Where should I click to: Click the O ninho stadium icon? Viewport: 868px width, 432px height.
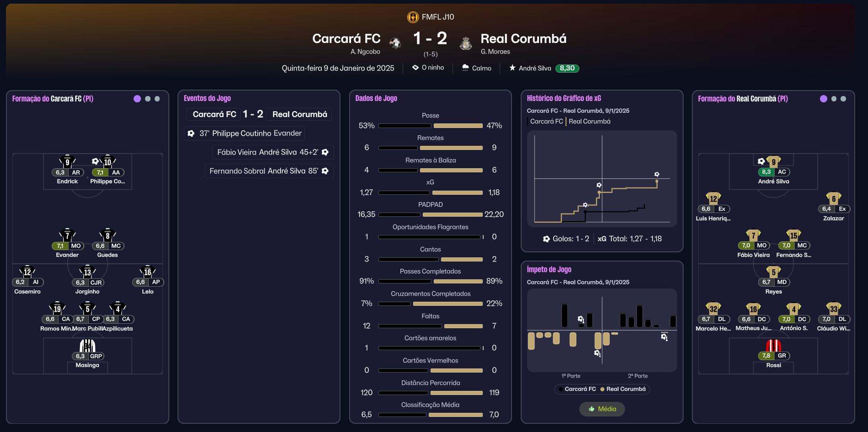[x=415, y=68]
